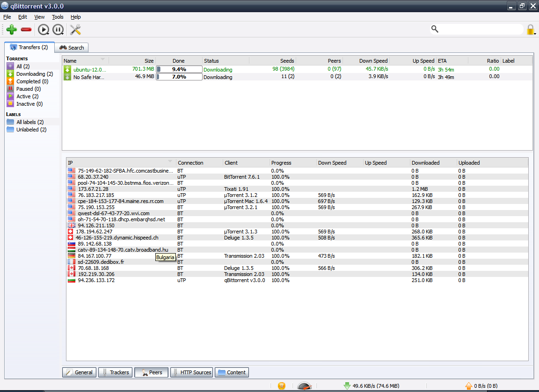
Task: Click the 7.0% progress bar for No Safe Har
Action: [179, 77]
